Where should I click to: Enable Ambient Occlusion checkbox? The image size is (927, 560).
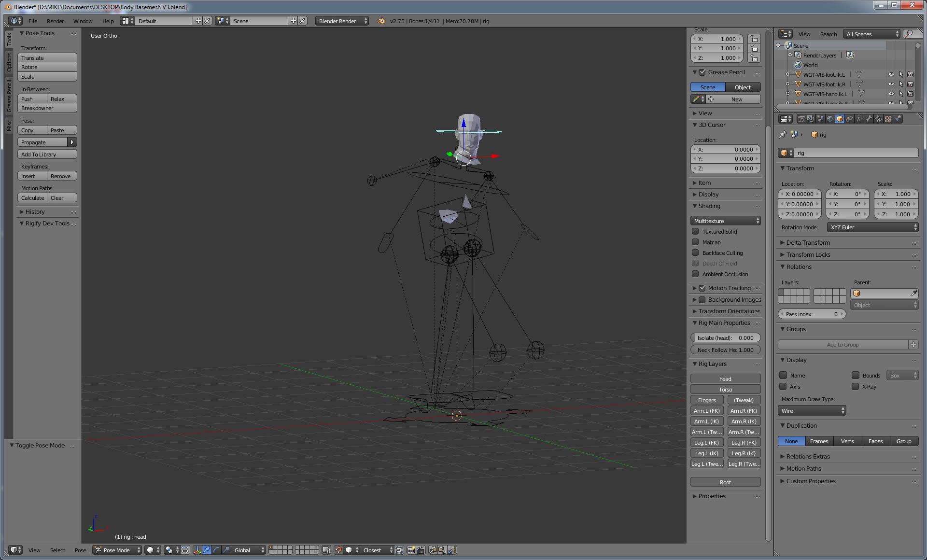[x=695, y=274]
